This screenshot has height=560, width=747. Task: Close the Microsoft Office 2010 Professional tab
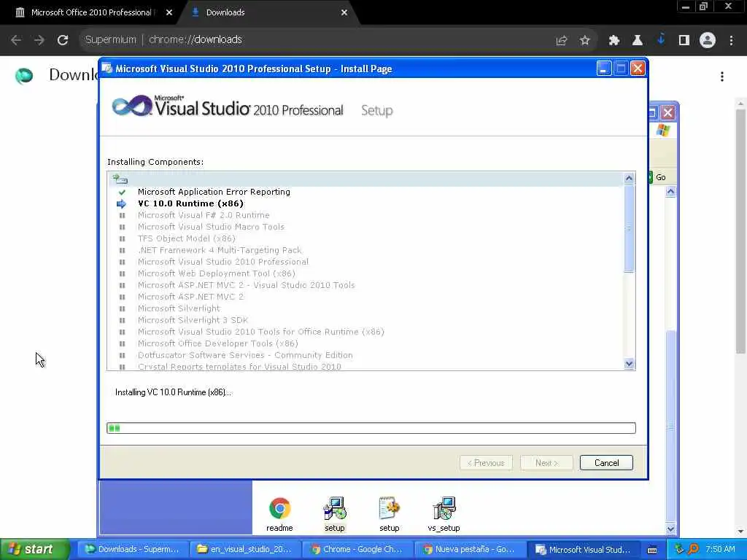[x=169, y=13]
